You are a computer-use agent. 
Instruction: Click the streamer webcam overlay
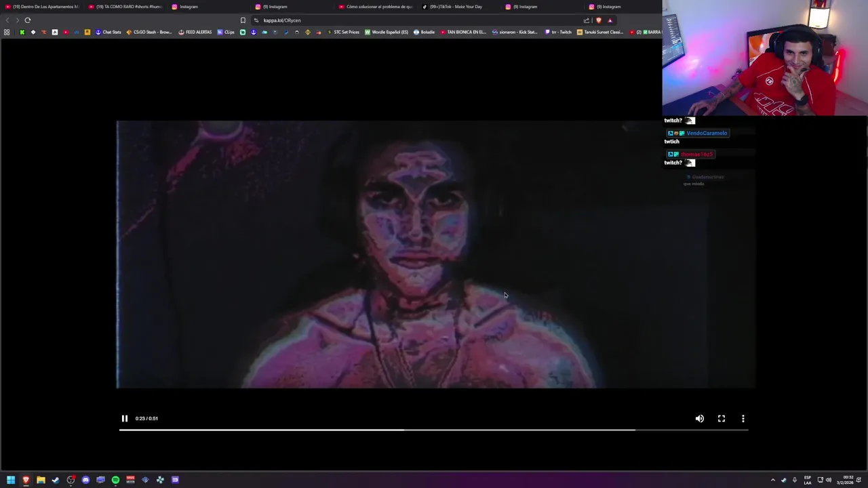(765, 58)
